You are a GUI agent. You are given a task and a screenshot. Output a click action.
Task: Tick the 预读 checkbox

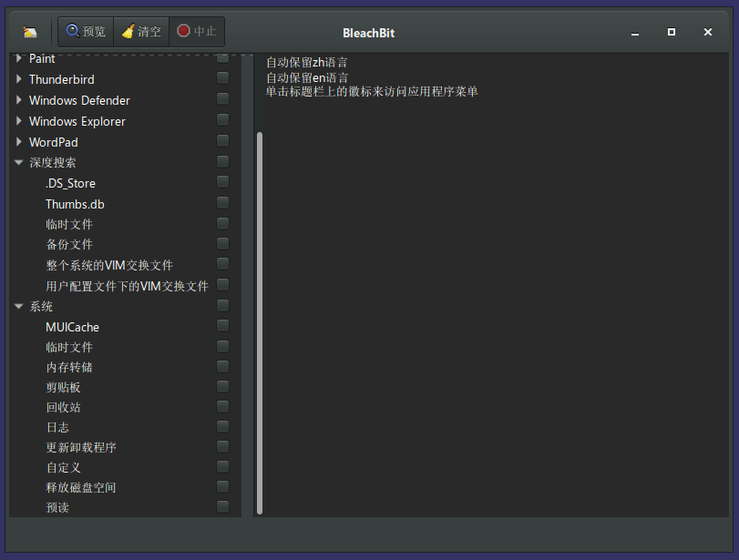coord(223,507)
